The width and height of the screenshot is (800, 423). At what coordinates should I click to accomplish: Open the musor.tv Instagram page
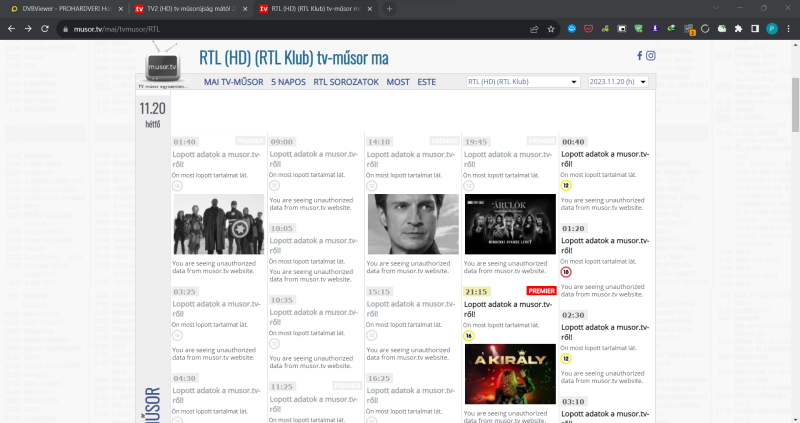pos(651,56)
